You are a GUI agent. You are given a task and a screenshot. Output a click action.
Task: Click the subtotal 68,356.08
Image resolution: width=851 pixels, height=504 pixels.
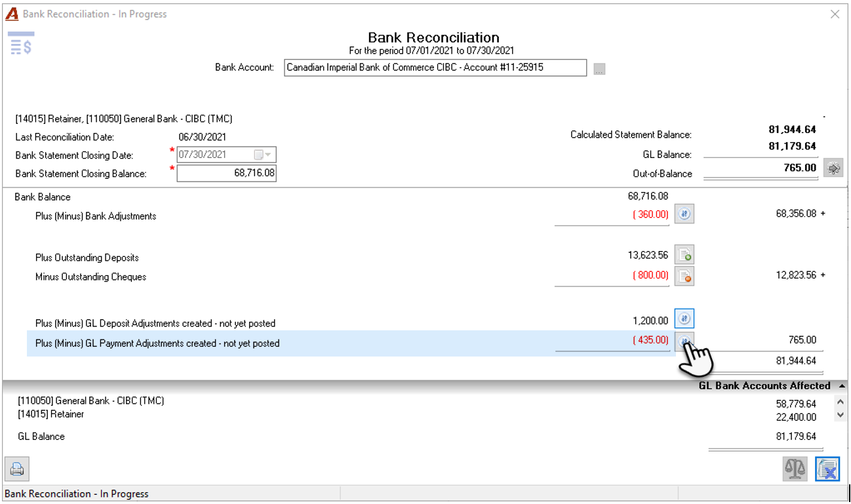click(x=796, y=214)
